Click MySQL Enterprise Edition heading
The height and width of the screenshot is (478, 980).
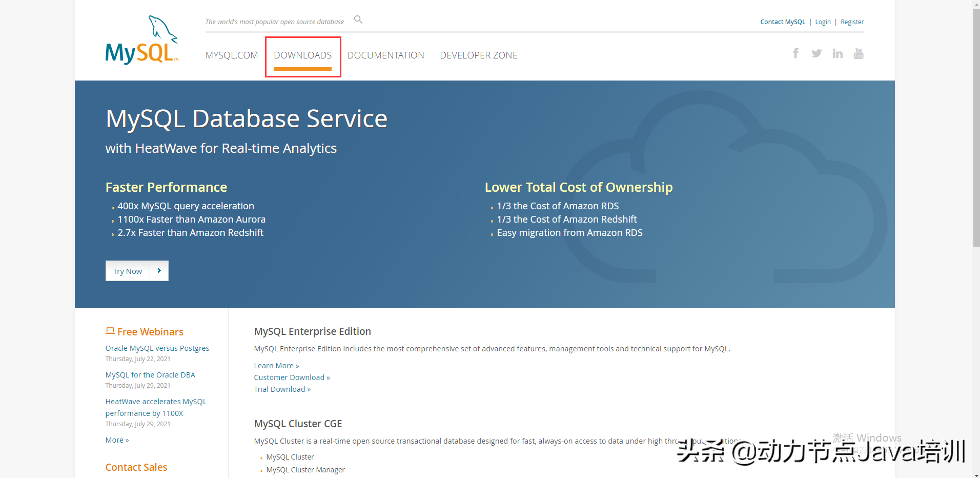coord(313,331)
